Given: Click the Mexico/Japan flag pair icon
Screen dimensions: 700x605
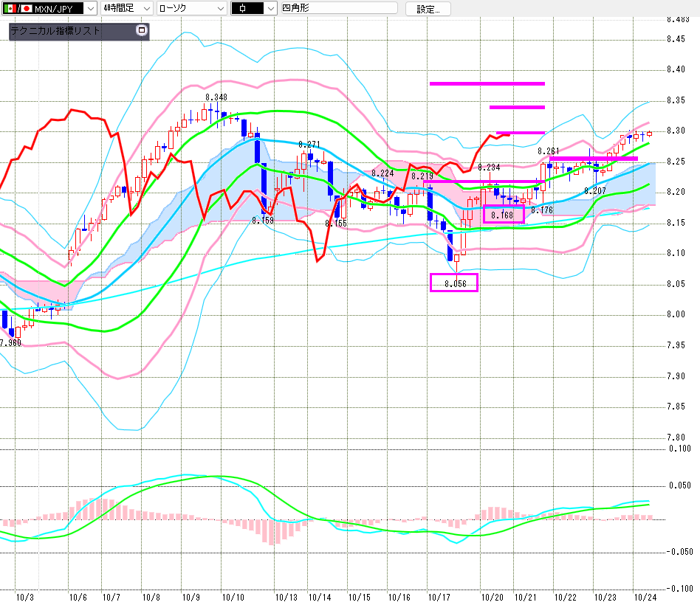Looking at the screenshot, I should point(18,9).
